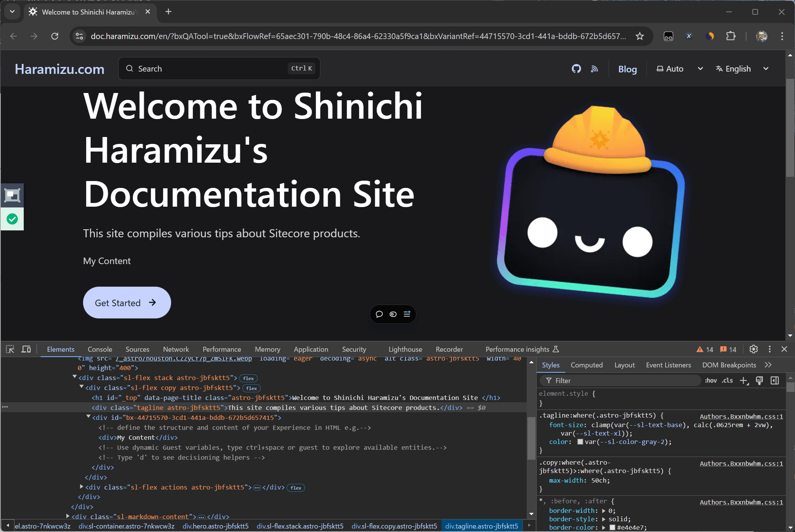Activate the inspect element picker icon

[10, 349]
